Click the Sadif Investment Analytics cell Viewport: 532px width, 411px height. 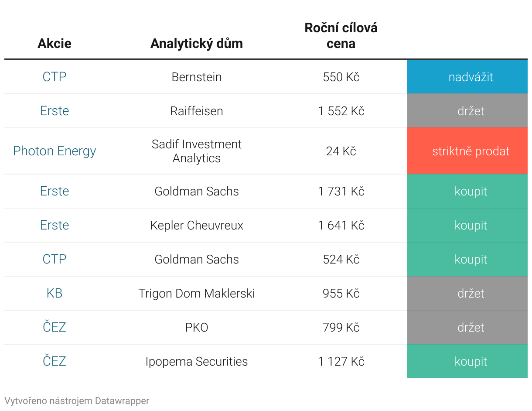(x=197, y=151)
